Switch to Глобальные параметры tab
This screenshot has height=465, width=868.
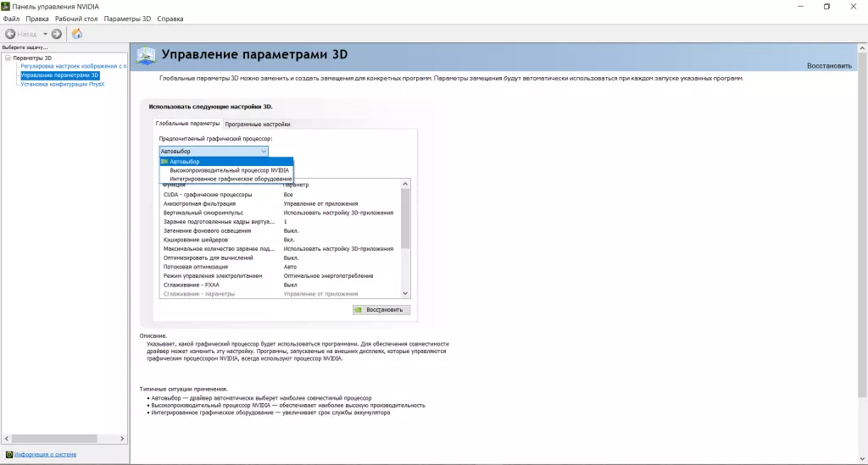[x=187, y=124]
